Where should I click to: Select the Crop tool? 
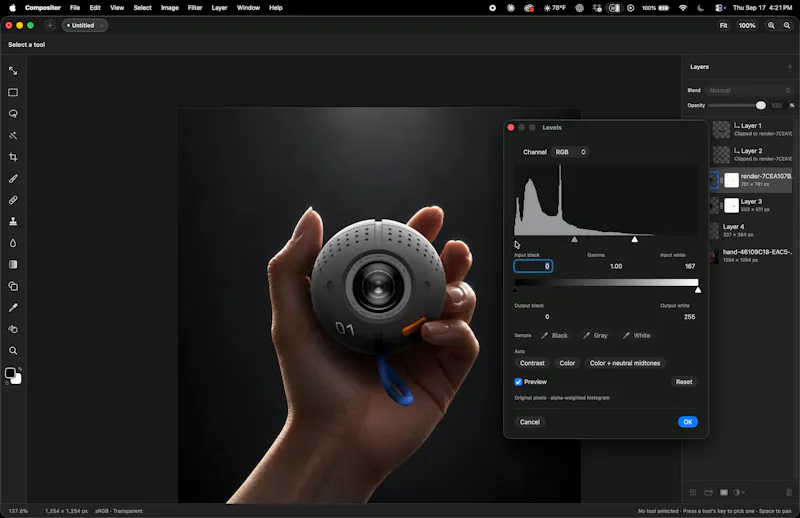click(x=13, y=157)
